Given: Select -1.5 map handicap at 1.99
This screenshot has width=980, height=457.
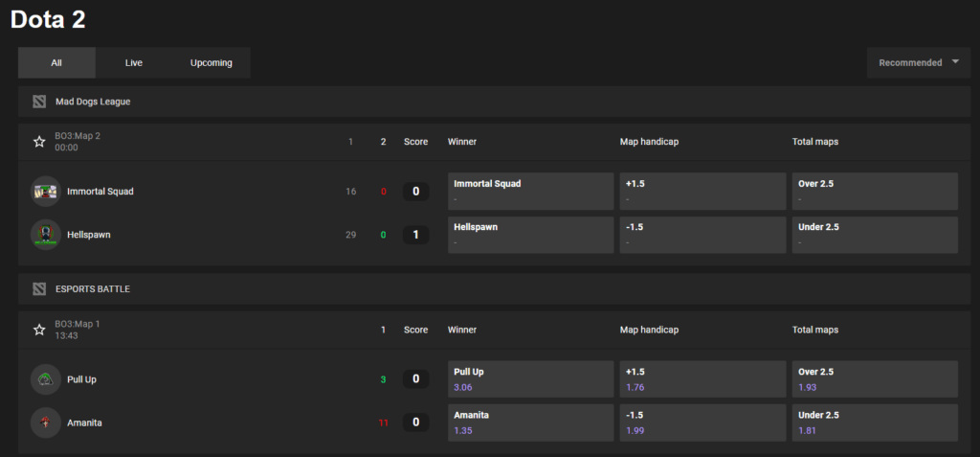Looking at the screenshot, I should point(702,423).
